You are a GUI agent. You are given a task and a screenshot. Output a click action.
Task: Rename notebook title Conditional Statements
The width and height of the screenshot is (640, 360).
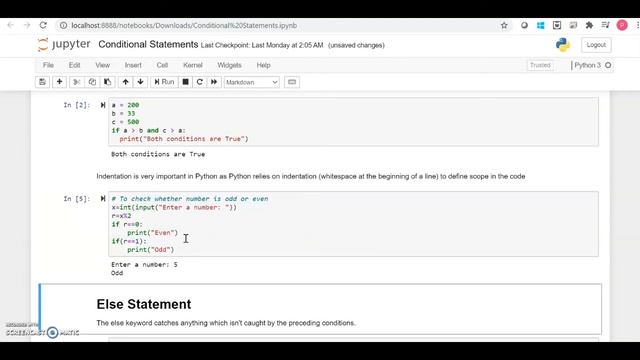pyautogui.click(x=148, y=44)
